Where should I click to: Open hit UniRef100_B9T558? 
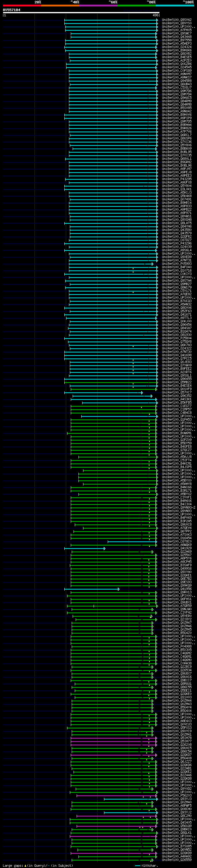[x=177, y=40]
